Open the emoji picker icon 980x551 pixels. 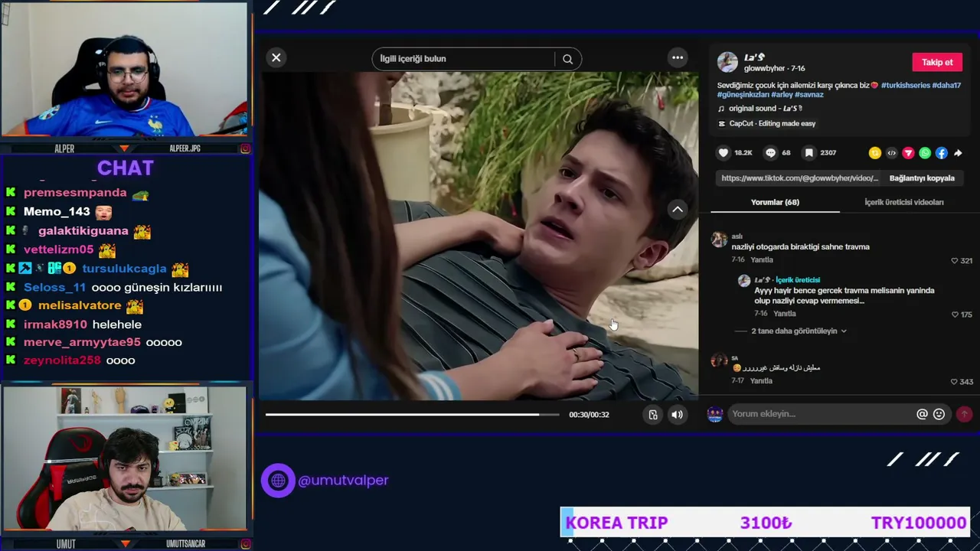pos(939,414)
